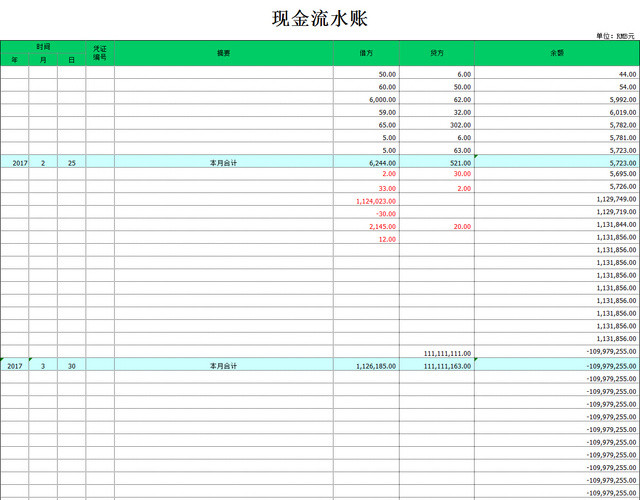Click 本月合计 in the February 25 row

click(223, 163)
